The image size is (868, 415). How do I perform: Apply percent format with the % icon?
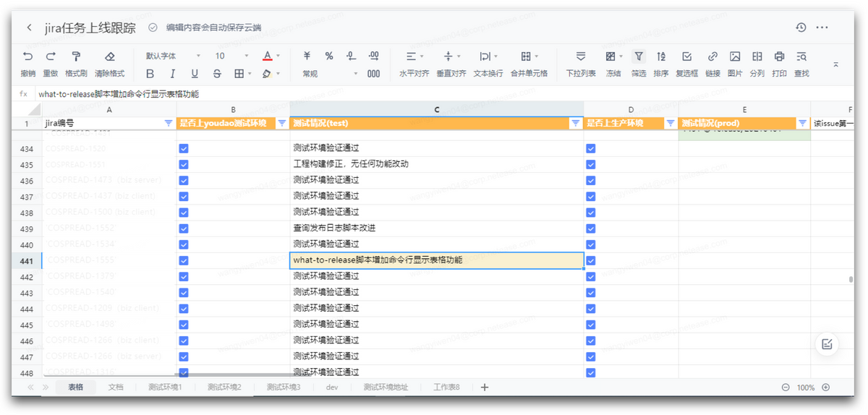tap(329, 56)
